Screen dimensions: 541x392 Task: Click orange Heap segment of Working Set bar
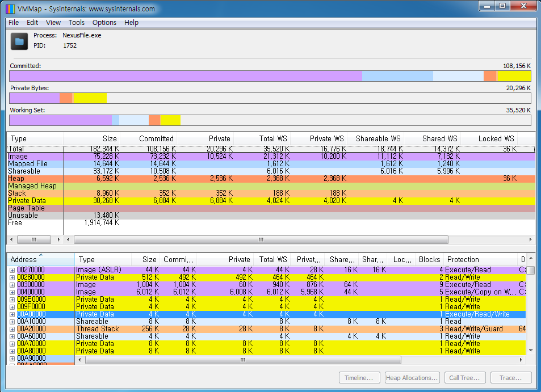click(x=154, y=120)
